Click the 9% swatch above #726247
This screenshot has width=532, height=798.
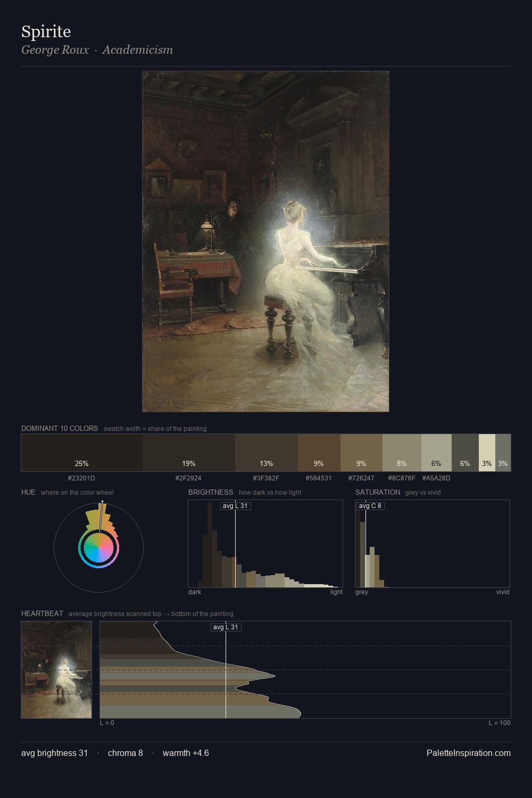pos(361,453)
